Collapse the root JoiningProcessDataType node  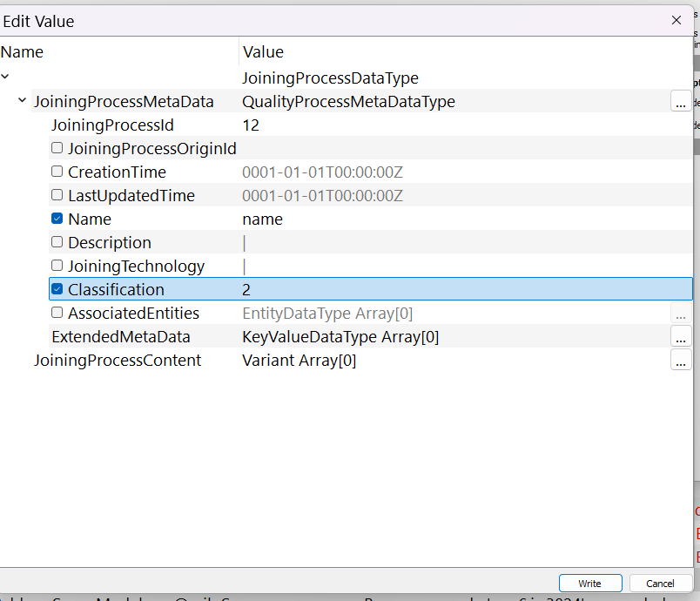click(5, 78)
